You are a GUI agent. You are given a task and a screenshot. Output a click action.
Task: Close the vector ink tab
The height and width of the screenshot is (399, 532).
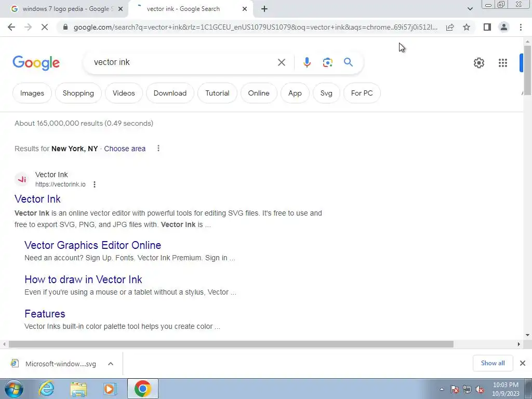(245, 9)
